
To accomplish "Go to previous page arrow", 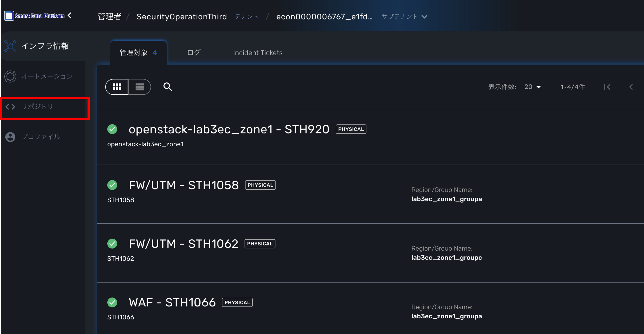I will pyautogui.click(x=631, y=87).
